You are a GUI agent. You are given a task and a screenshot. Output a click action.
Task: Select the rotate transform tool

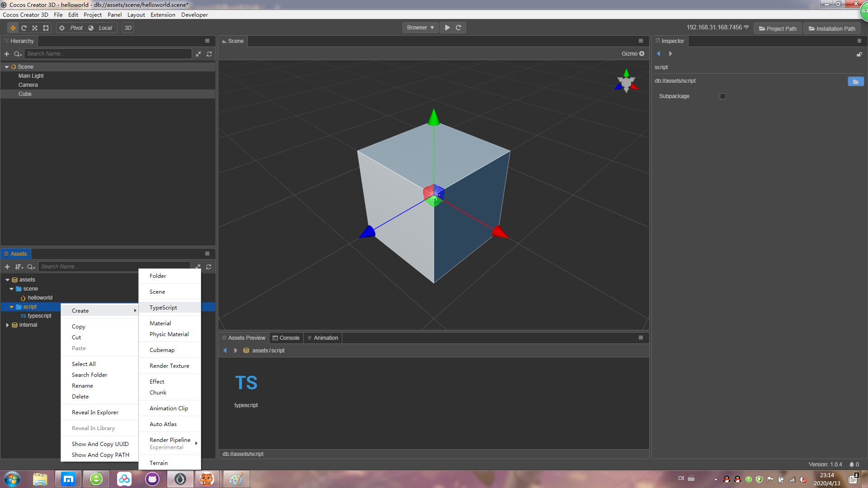24,28
